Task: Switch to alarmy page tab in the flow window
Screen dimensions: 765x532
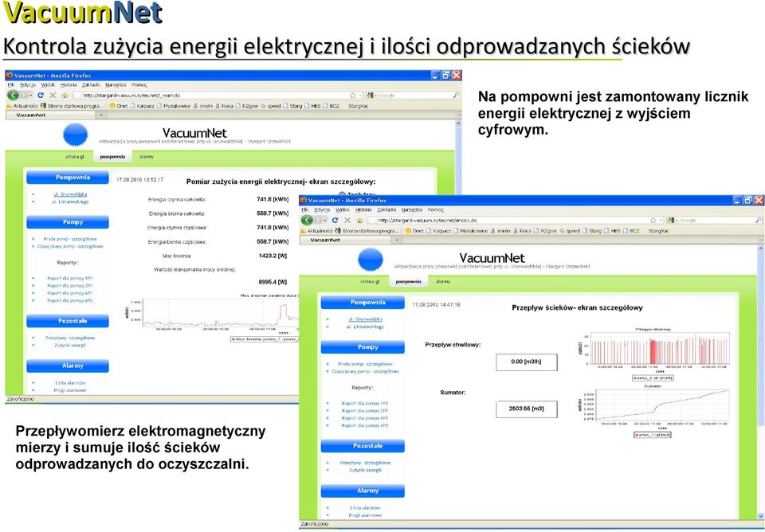Action: point(442,282)
